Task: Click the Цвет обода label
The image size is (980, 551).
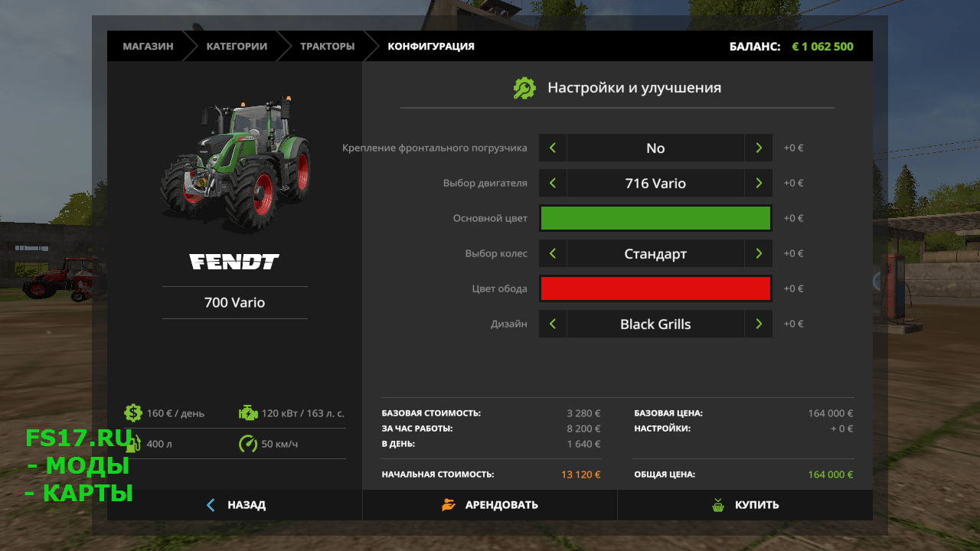Action: [x=499, y=289]
